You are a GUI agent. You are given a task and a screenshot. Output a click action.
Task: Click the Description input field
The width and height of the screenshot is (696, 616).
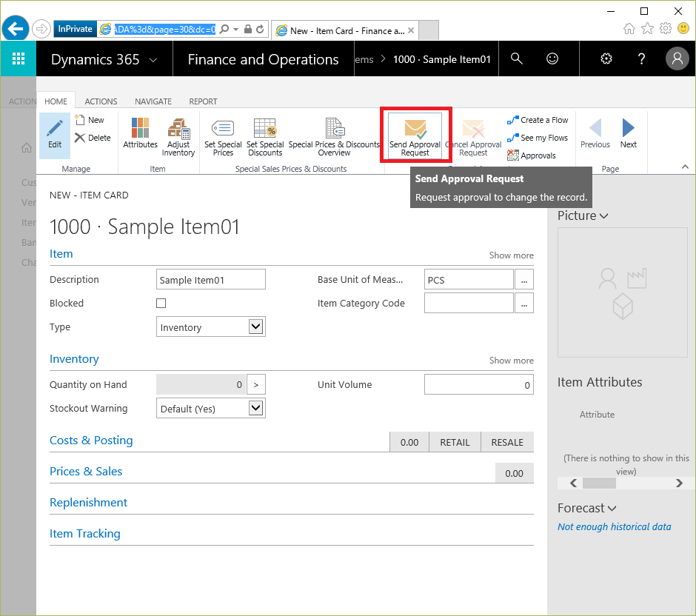[x=211, y=280]
